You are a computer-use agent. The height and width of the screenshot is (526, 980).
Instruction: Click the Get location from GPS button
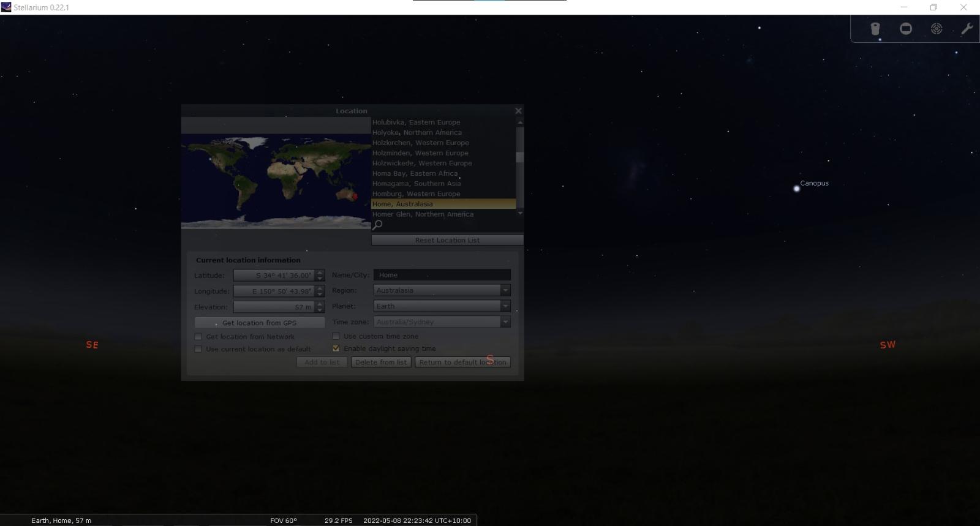[x=260, y=323]
